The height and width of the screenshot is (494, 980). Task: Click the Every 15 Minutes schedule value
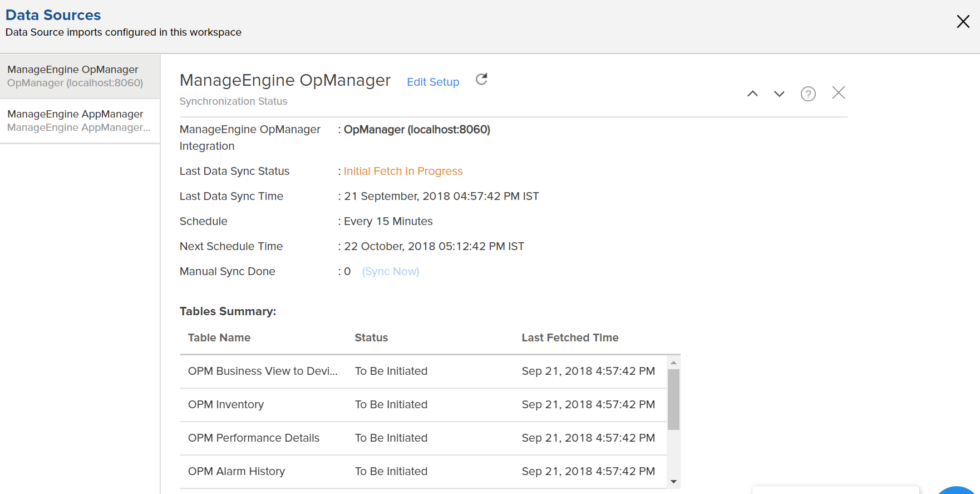(x=388, y=221)
